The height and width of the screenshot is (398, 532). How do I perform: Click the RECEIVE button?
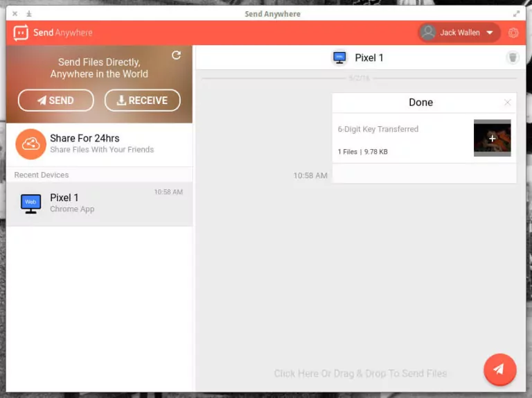143,100
